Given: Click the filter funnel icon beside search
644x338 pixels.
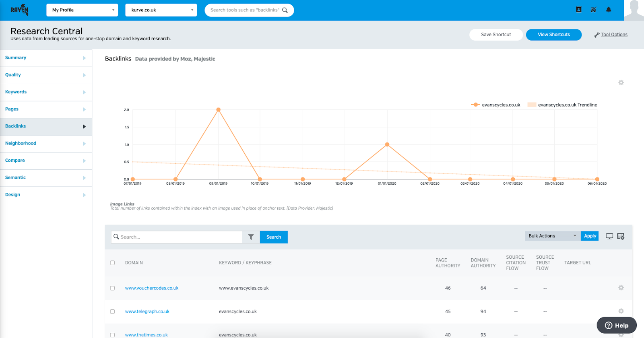Looking at the screenshot, I should [251, 237].
